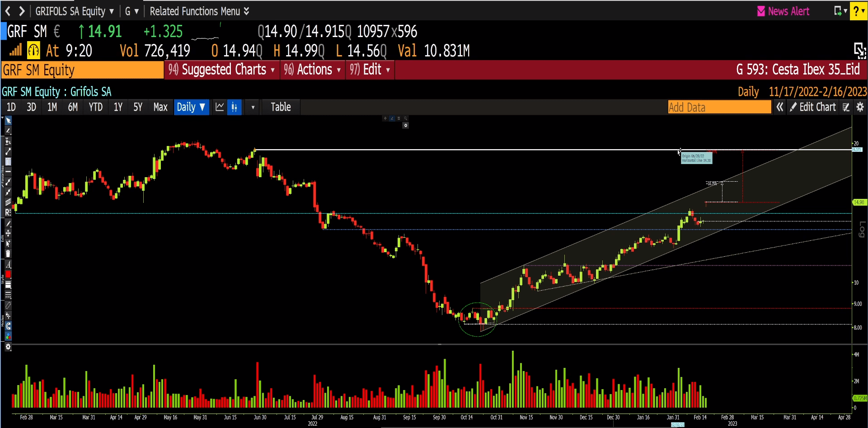Click the G 593: Cesta Ibex 35_Eid title

point(798,70)
